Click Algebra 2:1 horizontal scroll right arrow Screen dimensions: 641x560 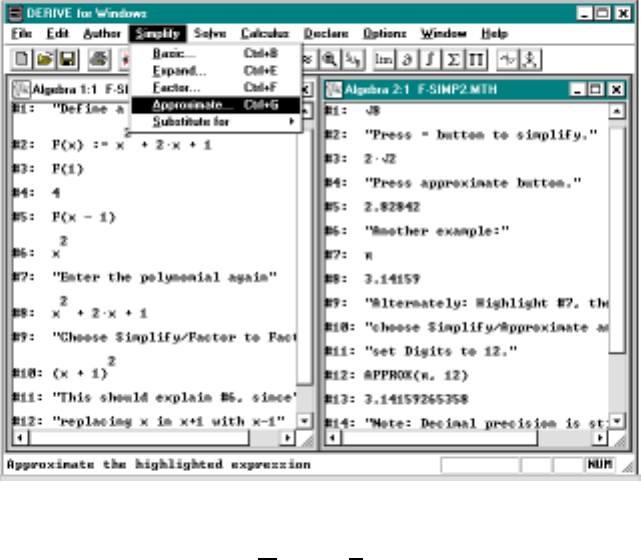coord(600,438)
